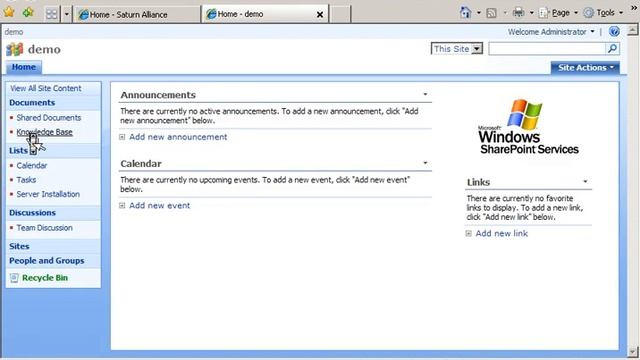This screenshot has width=640, height=360.
Task: Click the Add new link plus icon
Action: click(469, 233)
